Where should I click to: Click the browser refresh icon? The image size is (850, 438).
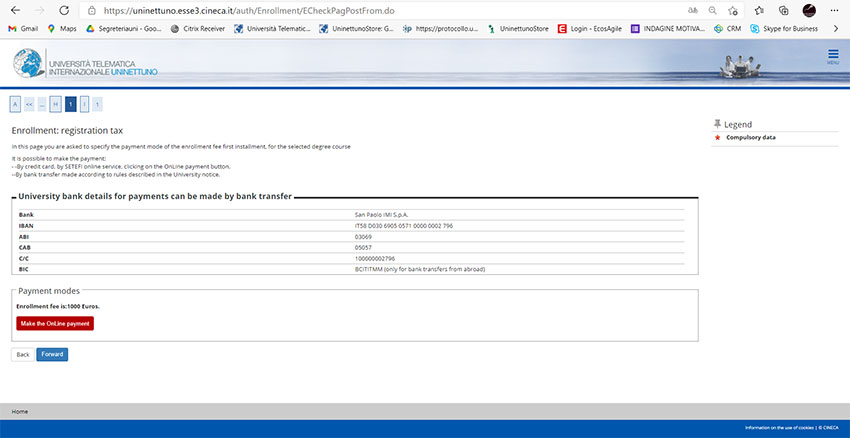click(x=63, y=10)
